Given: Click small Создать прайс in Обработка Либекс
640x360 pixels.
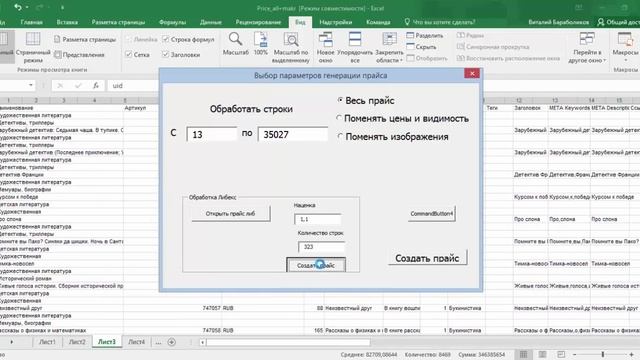Looking at the screenshot, I should tap(316, 265).
